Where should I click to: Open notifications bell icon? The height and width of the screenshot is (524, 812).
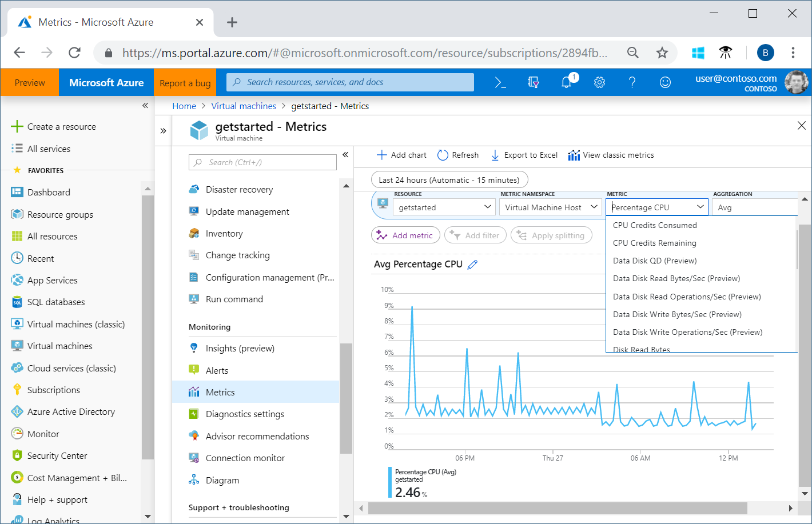click(567, 82)
